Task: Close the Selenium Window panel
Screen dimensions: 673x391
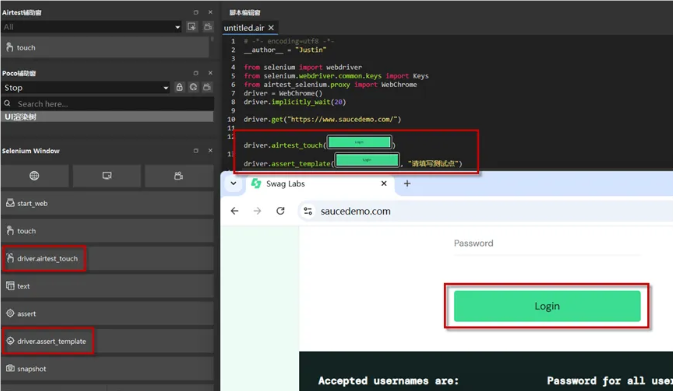Action: [x=210, y=151]
